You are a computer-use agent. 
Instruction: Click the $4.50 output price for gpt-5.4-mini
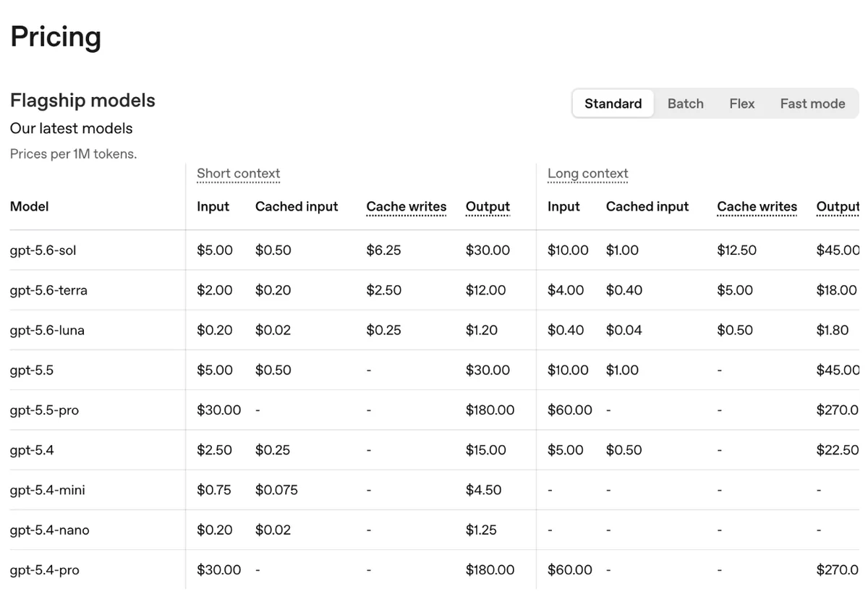click(484, 491)
